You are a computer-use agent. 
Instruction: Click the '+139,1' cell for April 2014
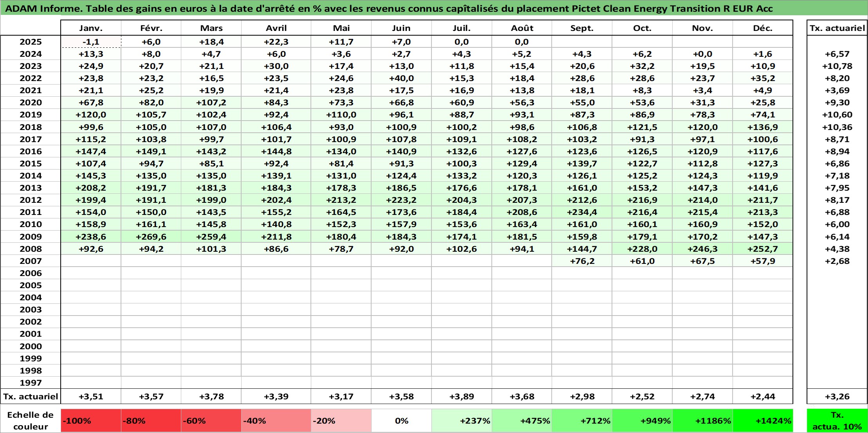(276, 175)
